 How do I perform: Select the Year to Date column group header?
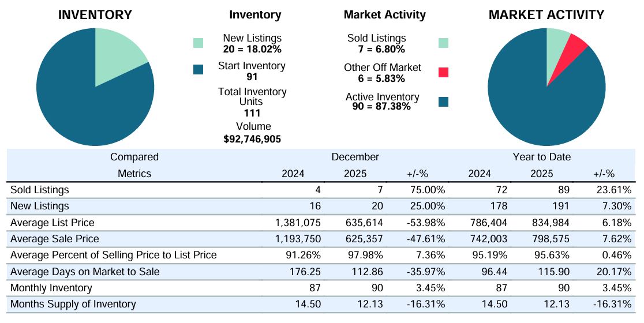[x=541, y=157]
